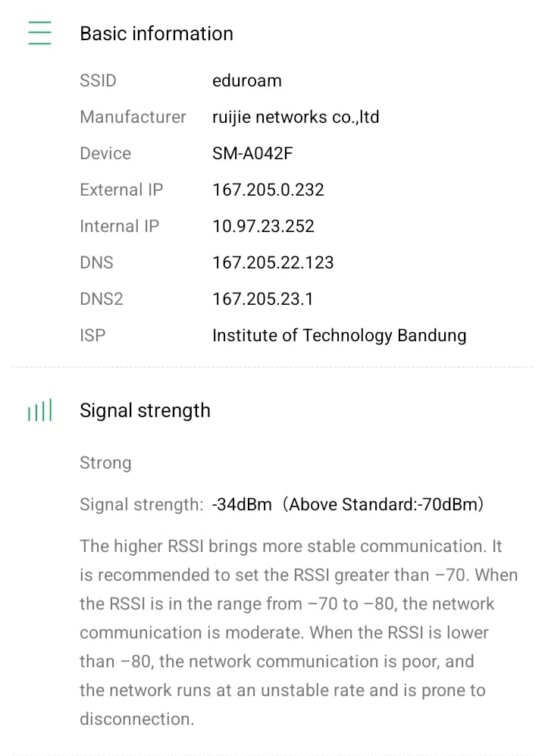Image resolution: width=545 pixels, height=756 pixels.
Task: Tap Internal IP value 10.97.23.252
Action: click(x=263, y=226)
